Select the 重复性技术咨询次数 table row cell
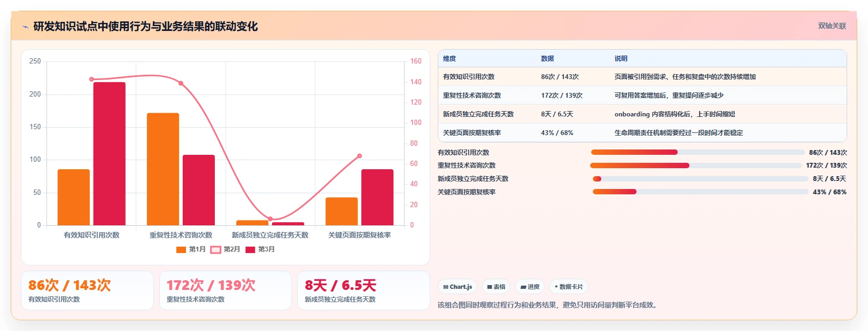 click(x=472, y=96)
